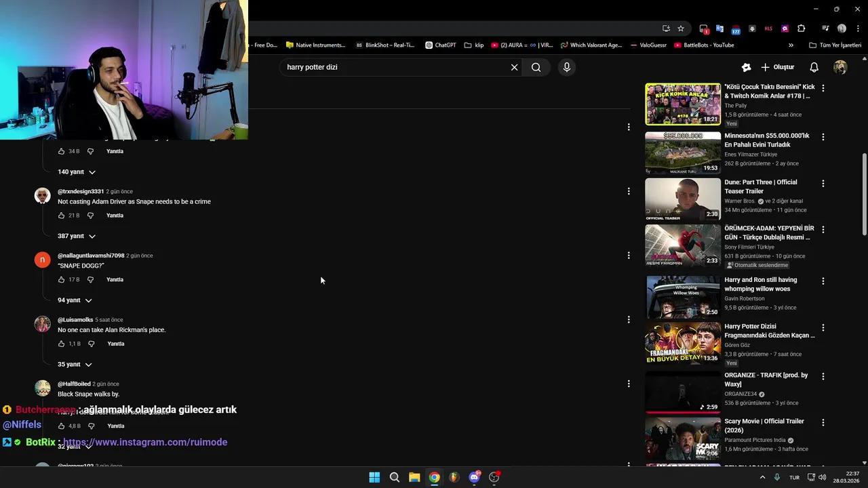
Task: Open options for the @trxndesign3331 comment
Action: pos(629,191)
